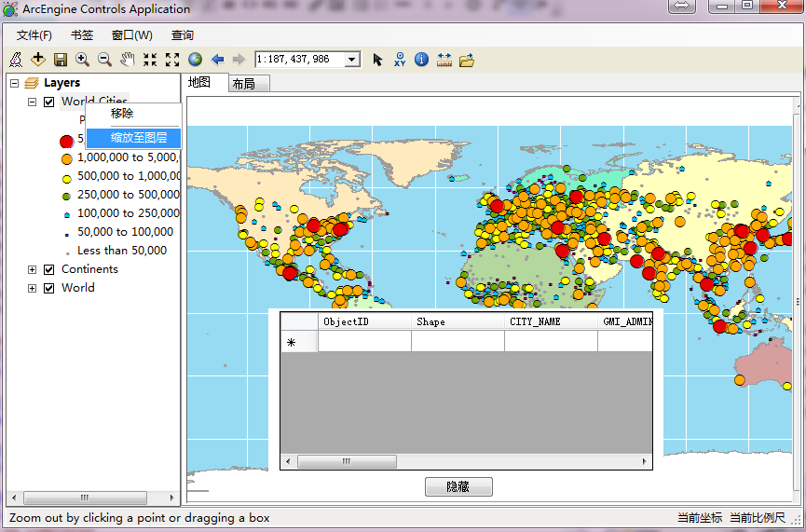This screenshot has width=806, height=532.
Task: Activate the Pan hand tool
Action: 127,60
